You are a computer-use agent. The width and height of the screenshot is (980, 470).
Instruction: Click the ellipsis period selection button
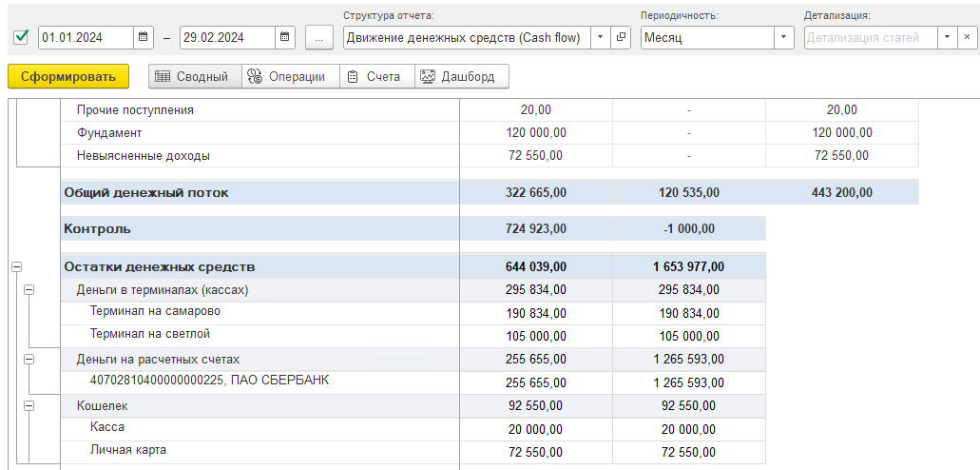[319, 37]
